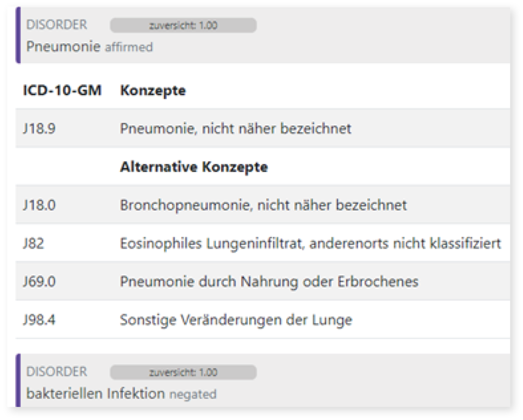Select the J82 code cell
Screen dimensions: 523x420
coord(34,243)
